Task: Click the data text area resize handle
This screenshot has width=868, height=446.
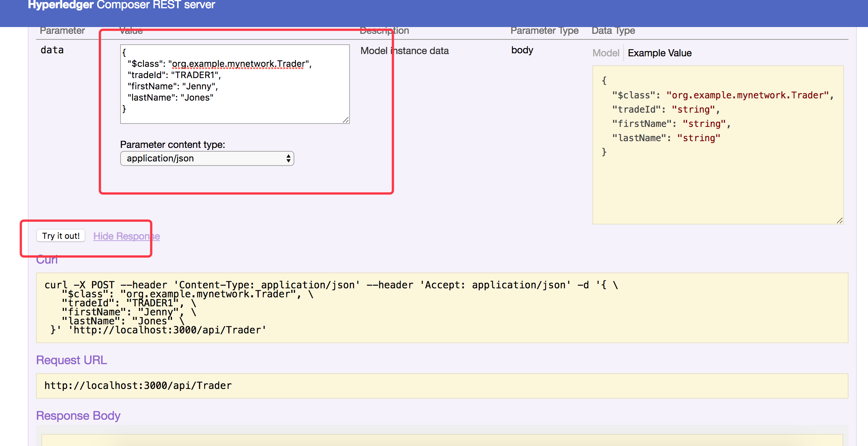Action: (x=346, y=120)
